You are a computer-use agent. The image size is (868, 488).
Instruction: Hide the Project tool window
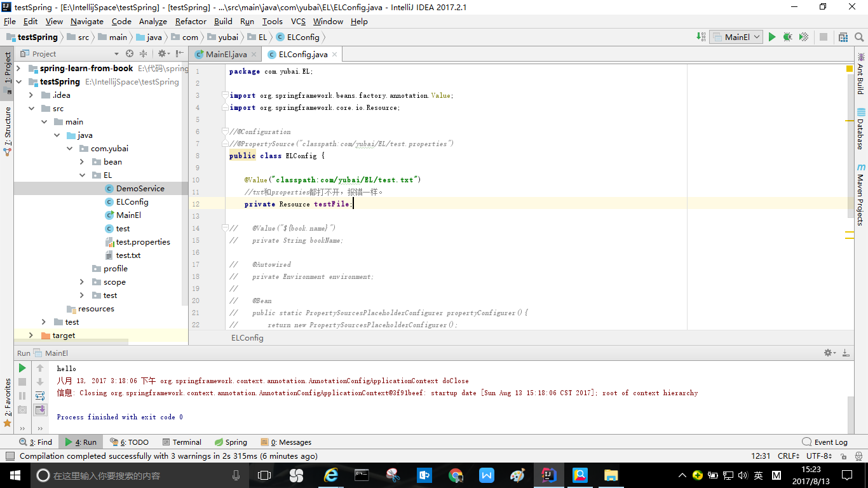(x=180, y=54)
